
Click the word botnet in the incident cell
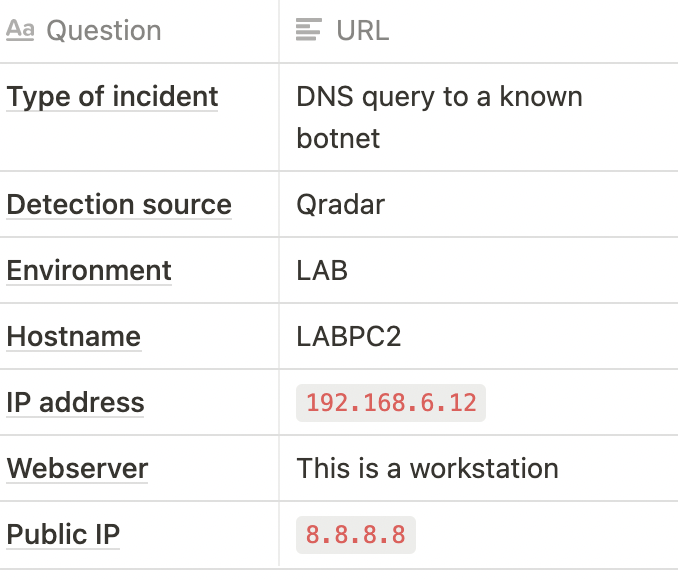tap(338, 138)
